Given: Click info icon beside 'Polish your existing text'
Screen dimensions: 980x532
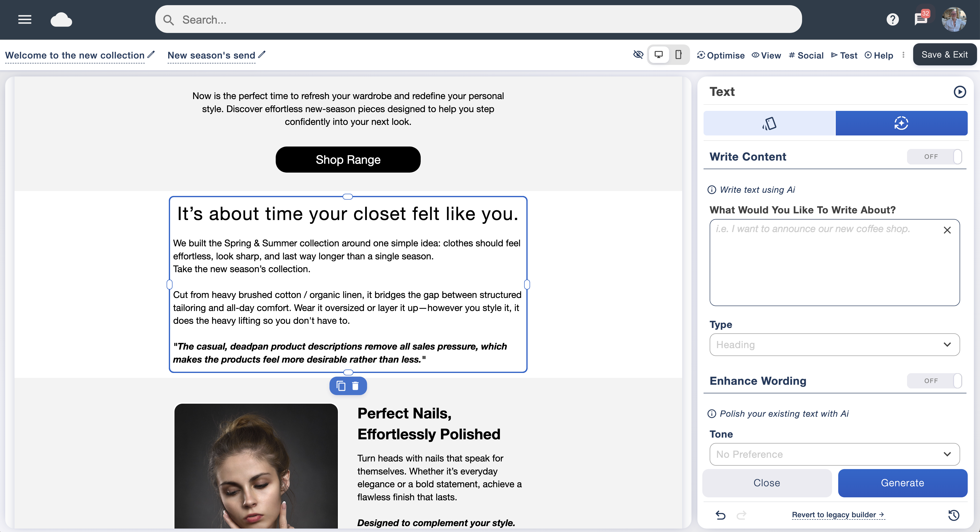Looking at the screenshot, I should click(711, 414).
